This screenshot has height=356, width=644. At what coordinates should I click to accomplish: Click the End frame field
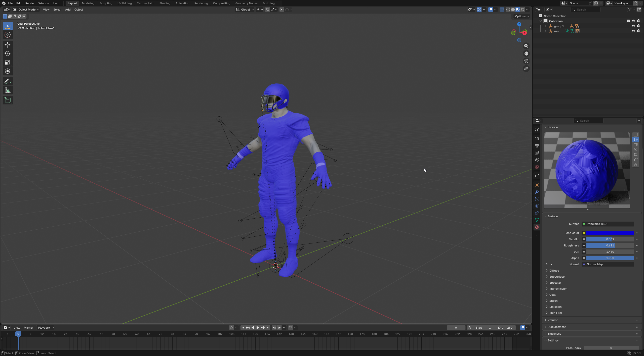(505, 328)
